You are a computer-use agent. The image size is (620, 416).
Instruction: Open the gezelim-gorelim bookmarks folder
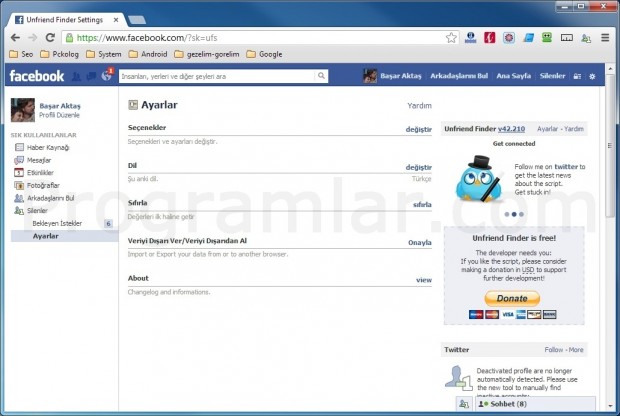(207, 54)
